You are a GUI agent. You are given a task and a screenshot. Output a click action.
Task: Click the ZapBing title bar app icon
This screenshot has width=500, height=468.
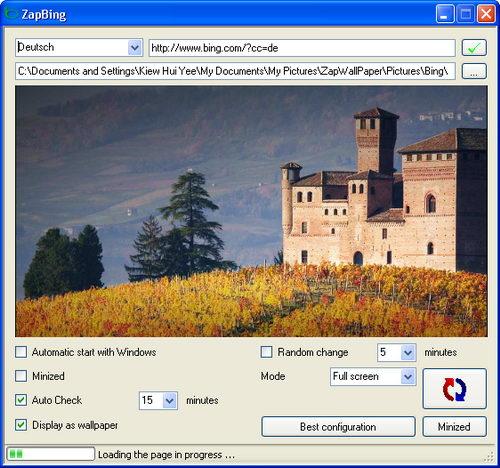pyautogui.click(x=12, y=14)
